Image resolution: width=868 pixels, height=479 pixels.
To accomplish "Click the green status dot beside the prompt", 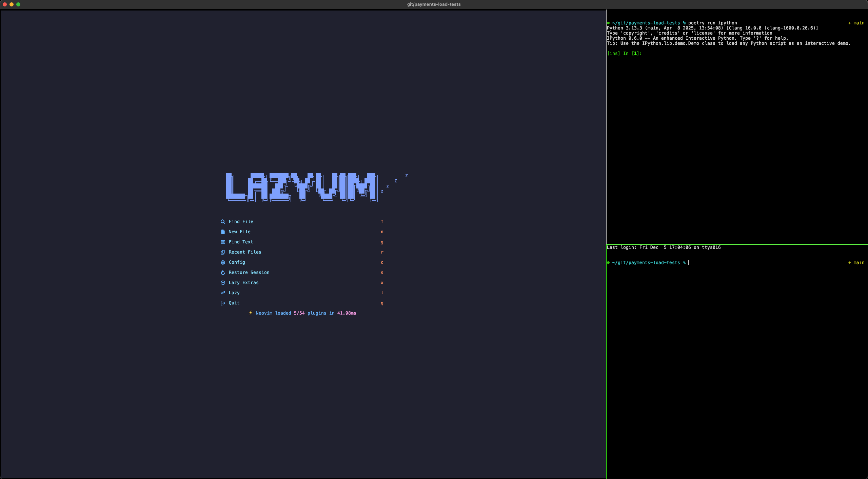I will [x=608, y=262].
